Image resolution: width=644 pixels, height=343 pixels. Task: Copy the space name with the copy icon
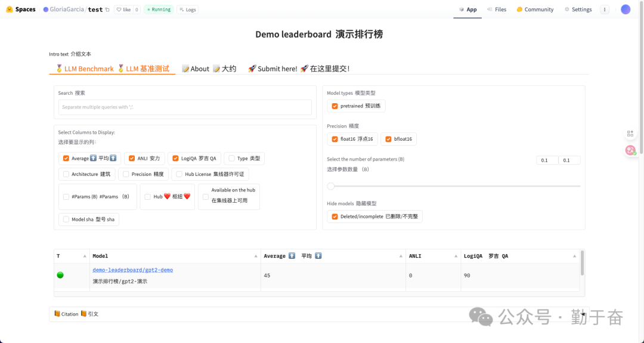click(107, 10)
